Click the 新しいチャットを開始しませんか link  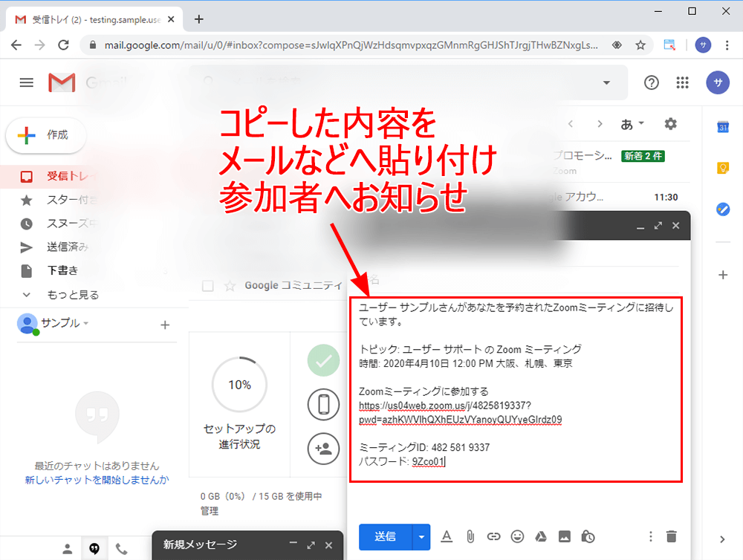pos(97,480)
